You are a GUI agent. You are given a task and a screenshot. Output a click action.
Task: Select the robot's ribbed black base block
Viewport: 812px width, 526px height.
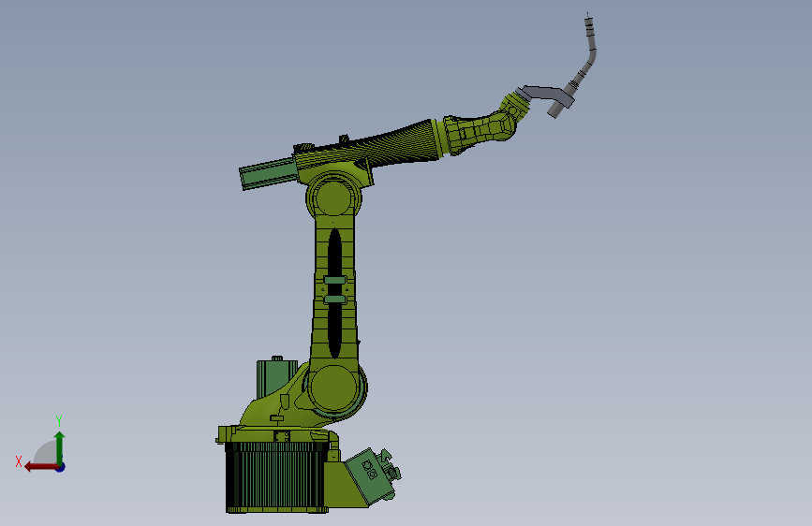coord(276,476)
